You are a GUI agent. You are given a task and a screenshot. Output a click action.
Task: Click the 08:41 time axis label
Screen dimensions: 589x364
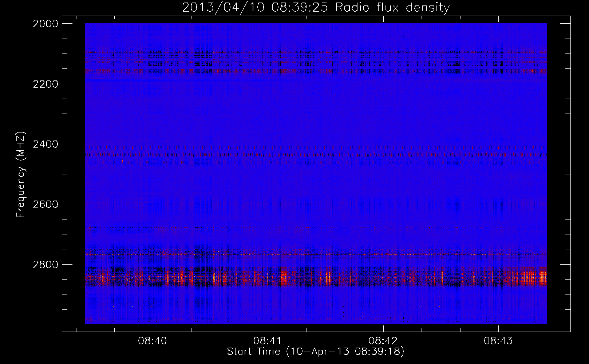pos(268,341)
